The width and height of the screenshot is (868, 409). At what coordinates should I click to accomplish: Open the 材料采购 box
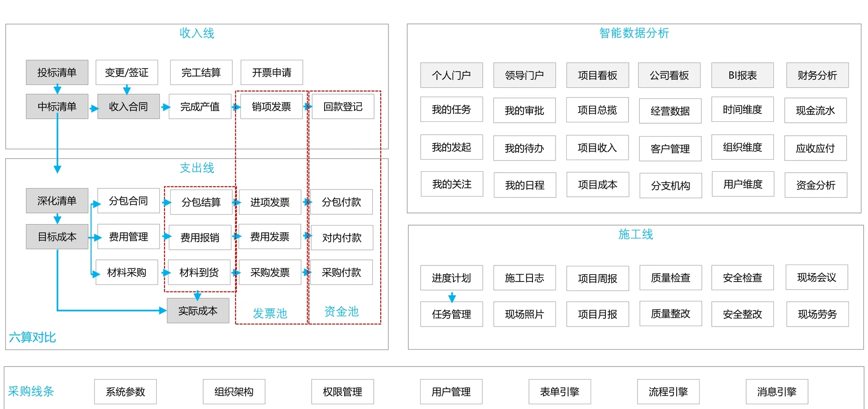127,272
